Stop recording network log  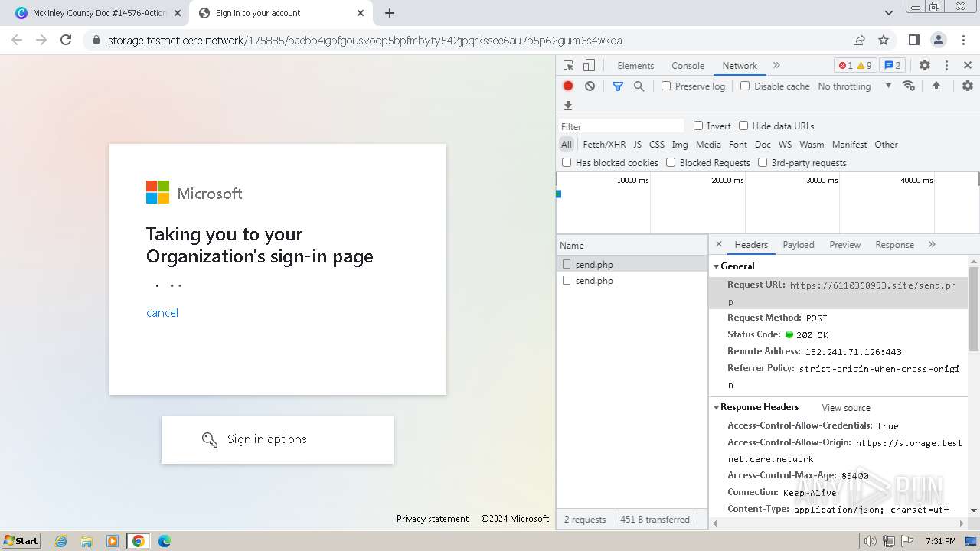click(x=568, y=86)
